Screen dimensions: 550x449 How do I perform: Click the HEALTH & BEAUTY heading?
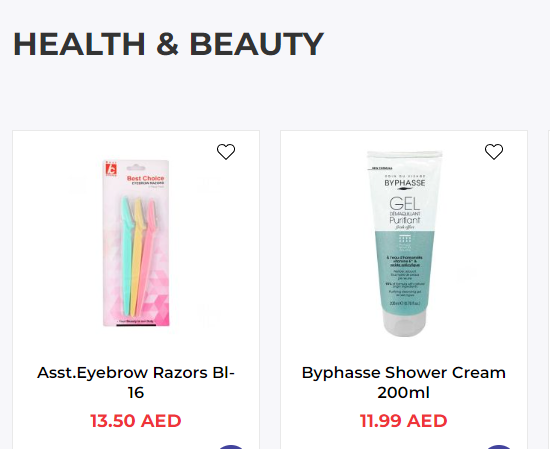tap(168, 44)
